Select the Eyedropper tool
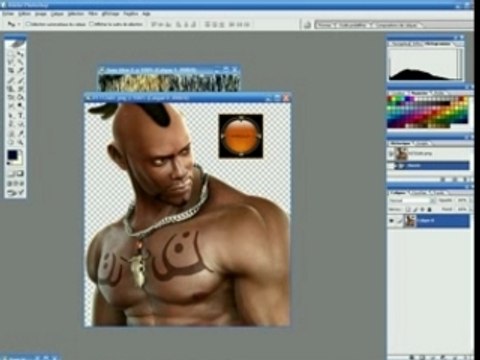 click(x=20, y=133)
